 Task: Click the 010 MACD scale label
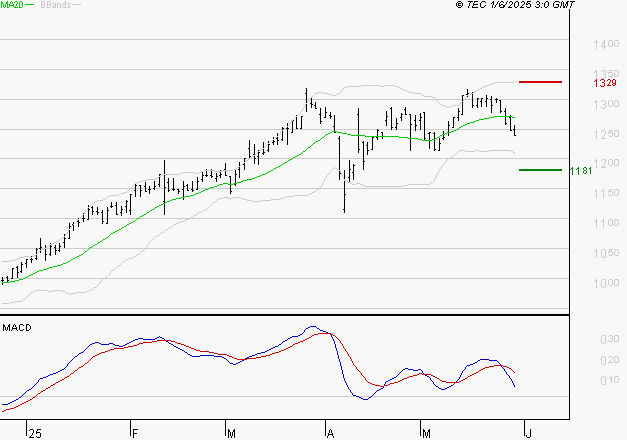click(607, 381)
